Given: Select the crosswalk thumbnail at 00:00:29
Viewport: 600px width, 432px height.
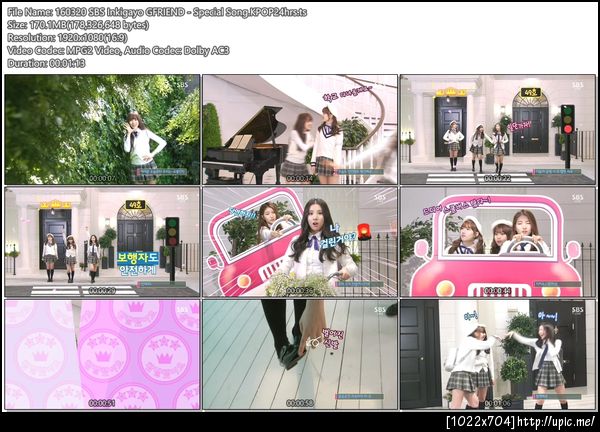Looking at the screenshot, I should click(102, 242).
